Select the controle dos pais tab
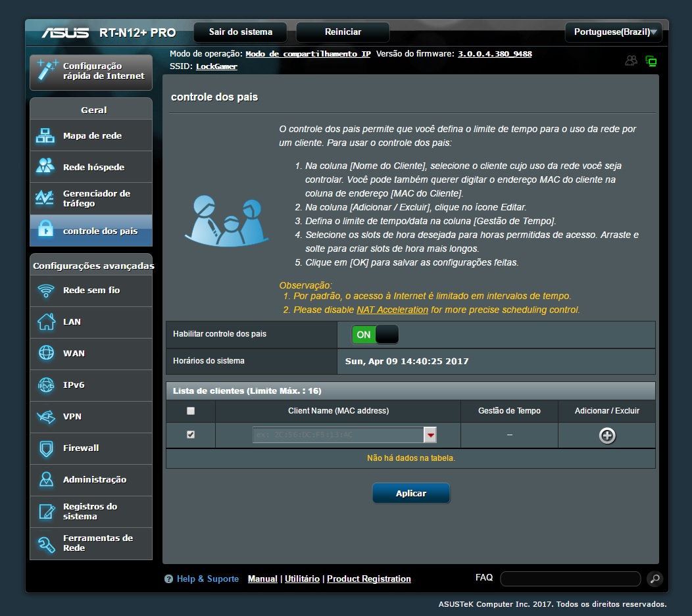Screen dimensions: 692x616 click(91, 230)
